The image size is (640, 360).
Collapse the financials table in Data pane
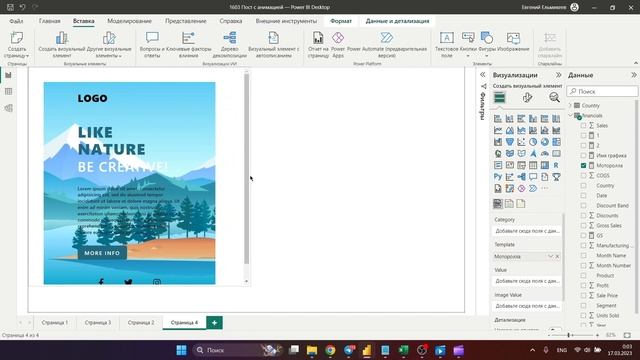tap(570, 116)
